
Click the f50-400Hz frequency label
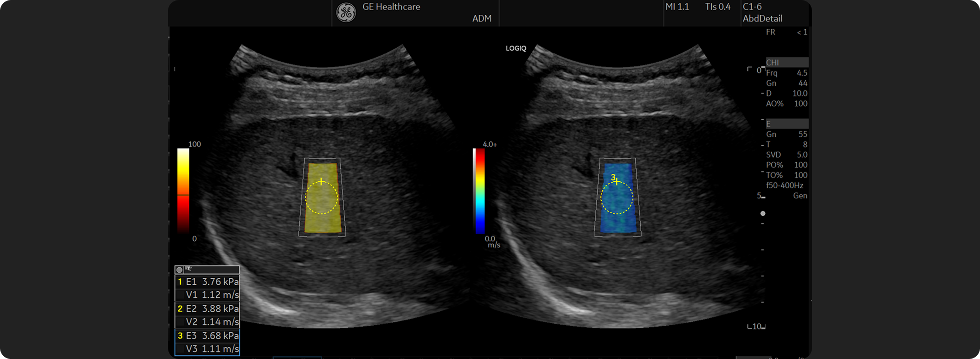(x=784, y=185)
